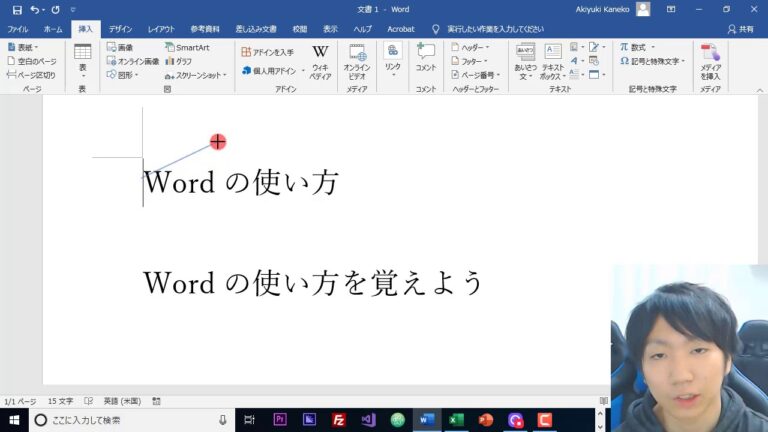Get add-ins via アドインを入手
This screenshot has height=432, width=768.
point(267,52)
